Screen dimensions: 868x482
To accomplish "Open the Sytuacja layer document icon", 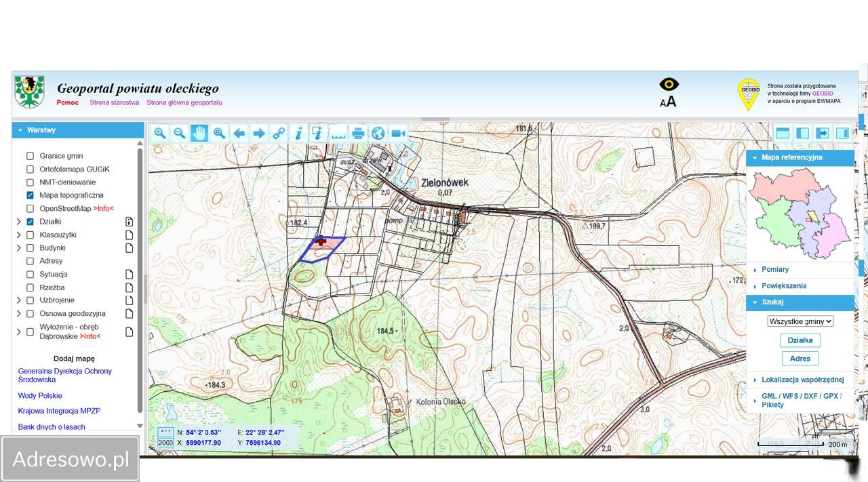I will pyautogui.click(x=129, y=275).
